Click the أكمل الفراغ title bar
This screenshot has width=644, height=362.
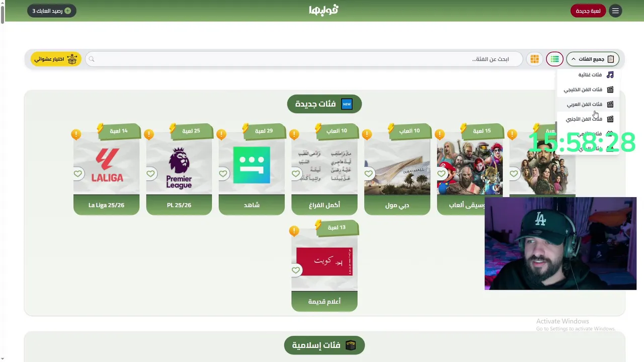pos(325,205)
